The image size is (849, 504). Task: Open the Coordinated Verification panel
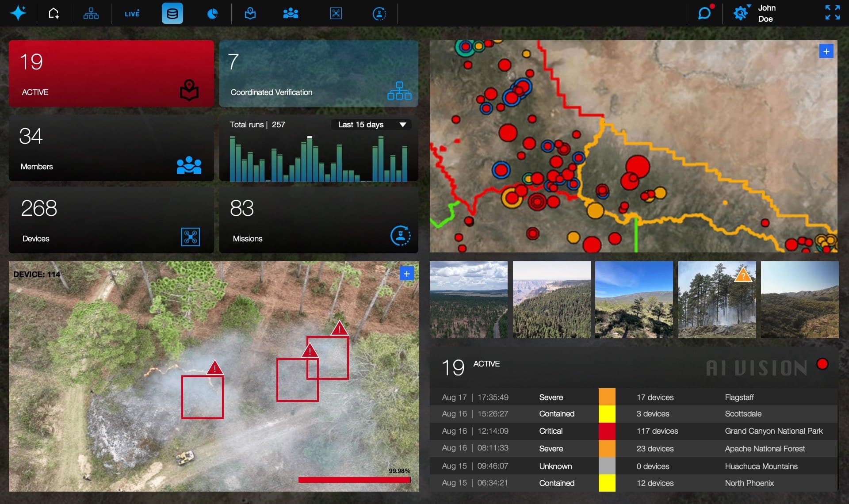tap(318, 73)
